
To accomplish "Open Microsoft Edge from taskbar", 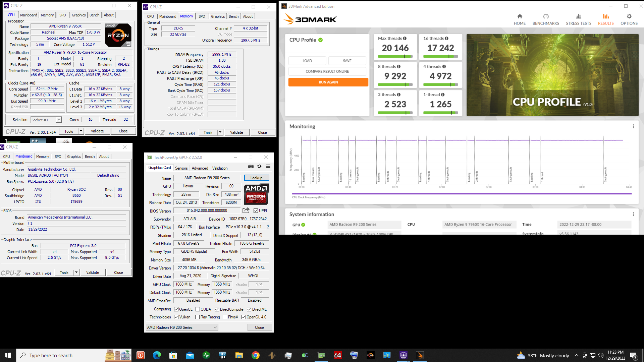I will point(157,355).
